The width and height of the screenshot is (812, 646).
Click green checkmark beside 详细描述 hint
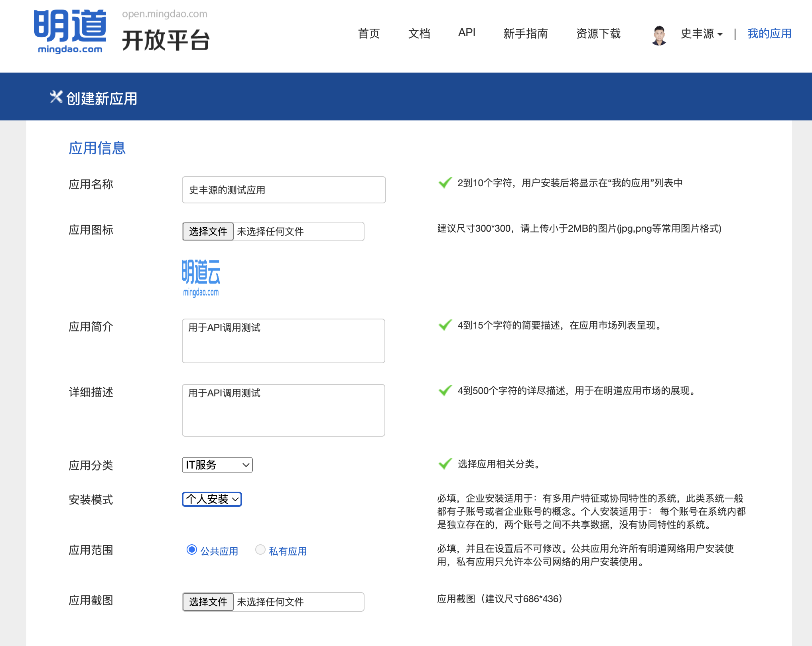tap(445, 390)
